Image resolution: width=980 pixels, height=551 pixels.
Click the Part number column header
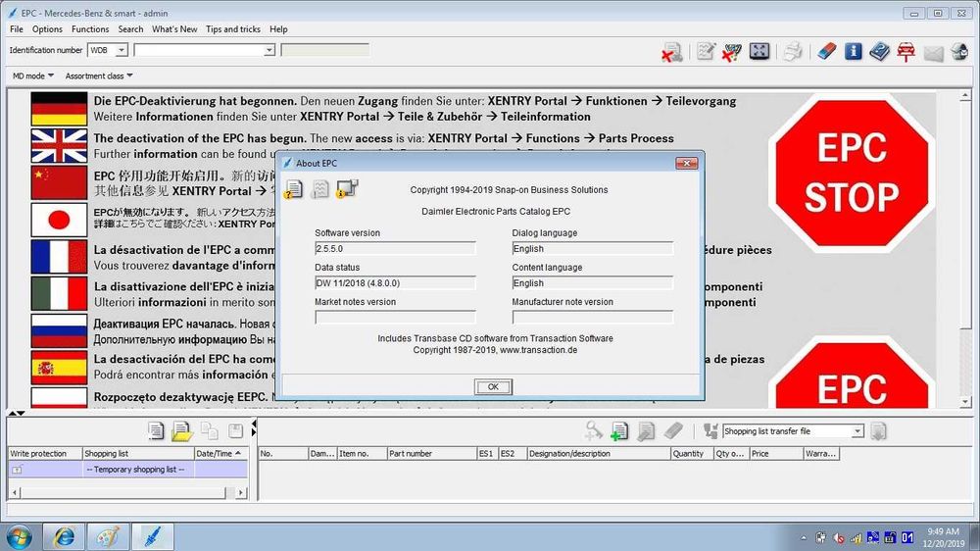411,454
